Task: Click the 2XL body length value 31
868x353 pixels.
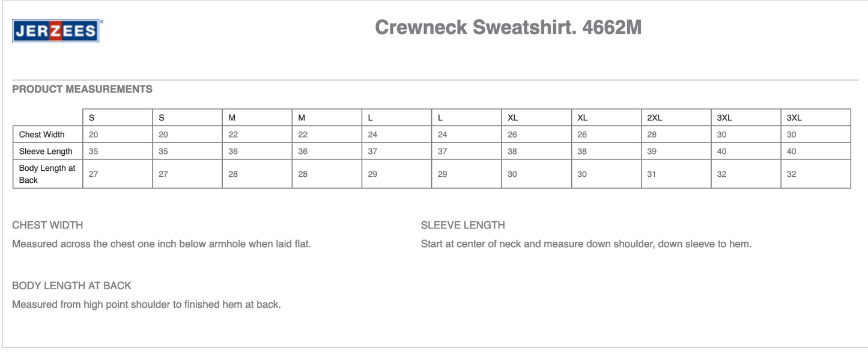Action: tap(652, 174)
